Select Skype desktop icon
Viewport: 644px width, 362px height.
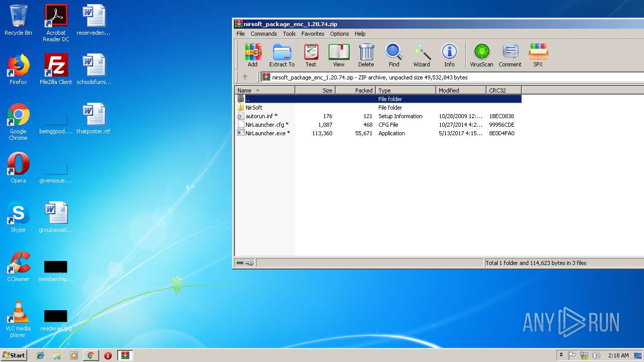click(x=18, y=217)
